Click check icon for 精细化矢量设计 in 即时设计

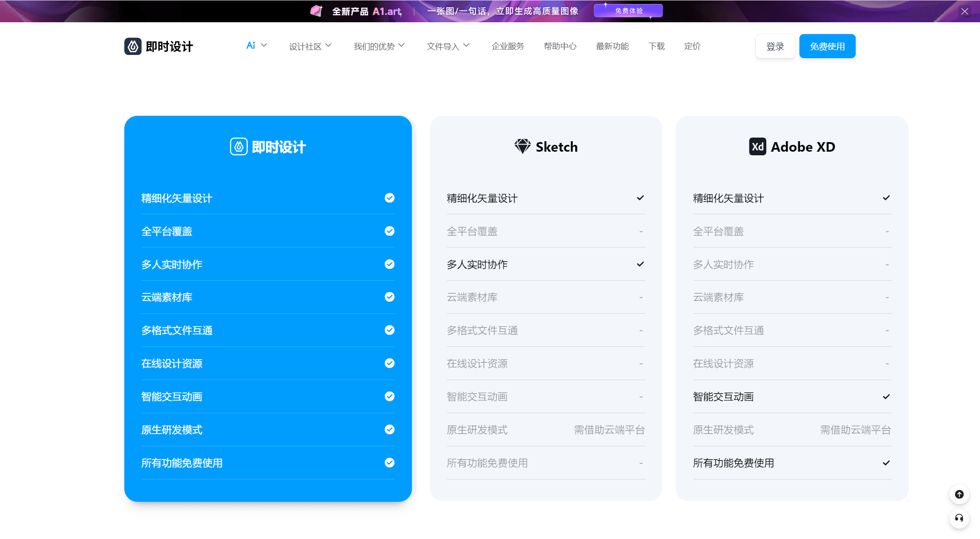(x=389, y=198)
